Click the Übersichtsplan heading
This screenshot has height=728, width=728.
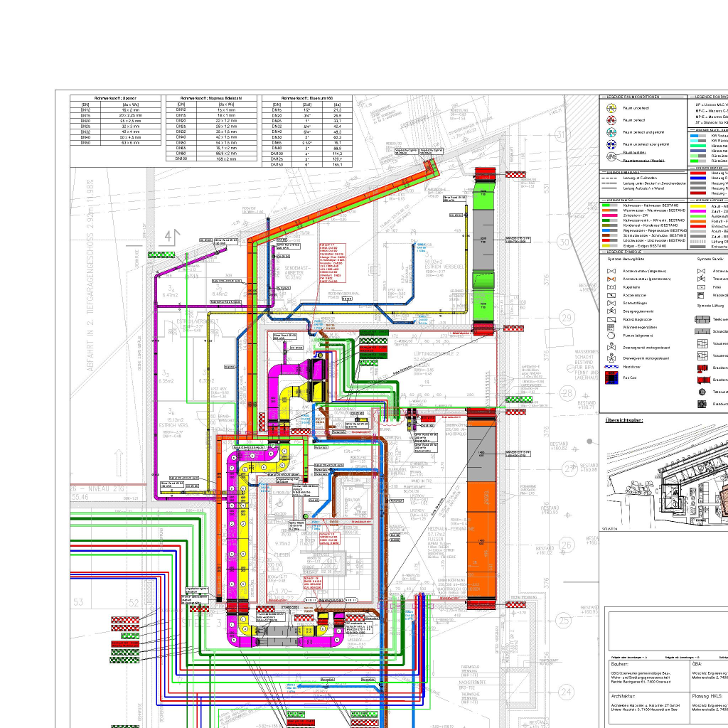pyautogui.click(x=624, y=421)
